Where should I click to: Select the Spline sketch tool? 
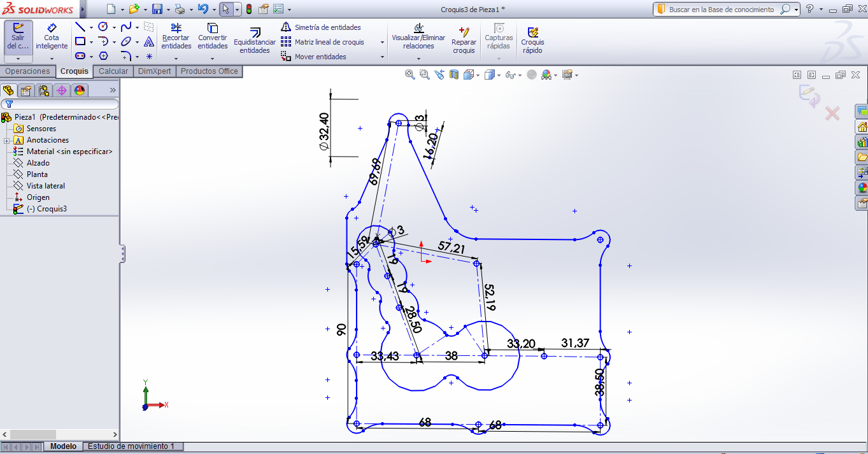[126, 27]
